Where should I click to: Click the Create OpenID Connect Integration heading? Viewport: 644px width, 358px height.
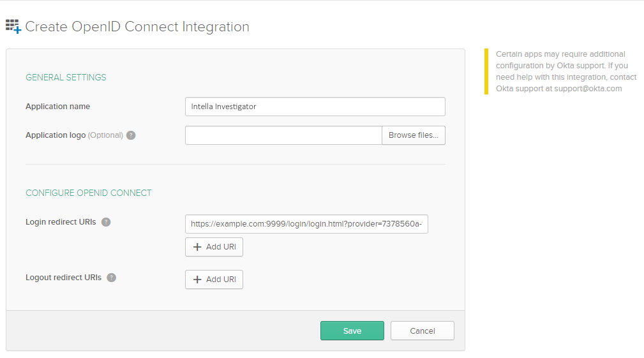[137, 27]
